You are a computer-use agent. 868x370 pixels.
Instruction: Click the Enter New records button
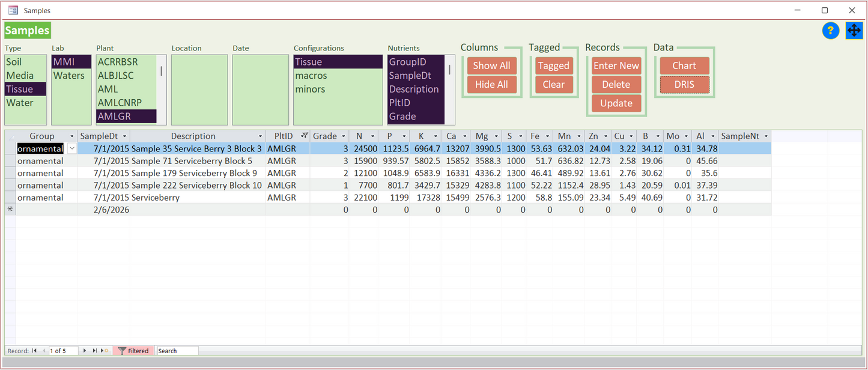[x=616, y=66]
